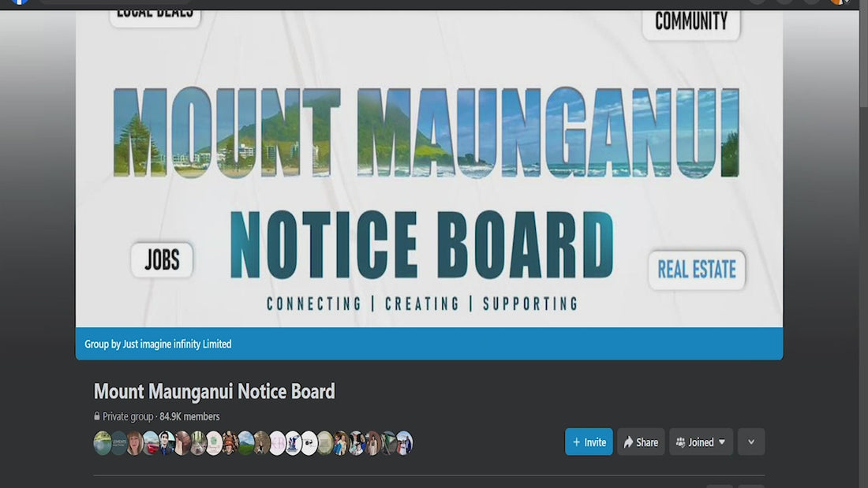Open the Joined dropdown menu
The image size is (868, 488).
(x=701, y=442)
